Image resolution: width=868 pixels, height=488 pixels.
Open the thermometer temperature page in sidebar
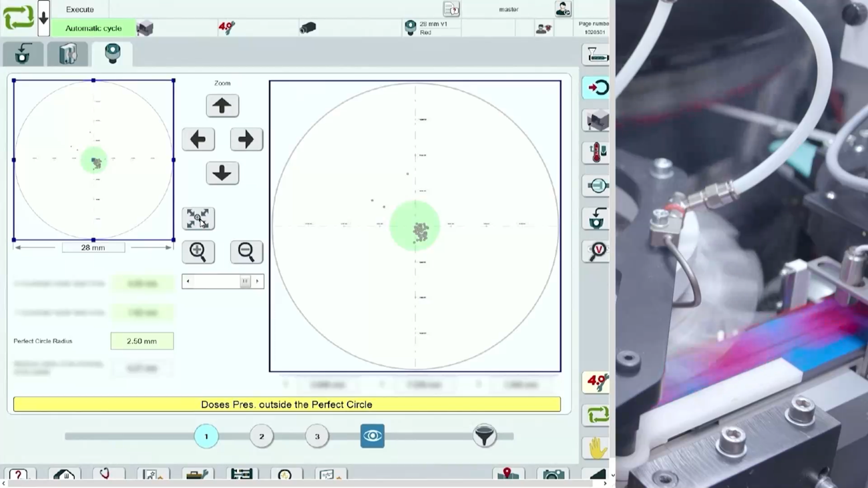(596, 153)
